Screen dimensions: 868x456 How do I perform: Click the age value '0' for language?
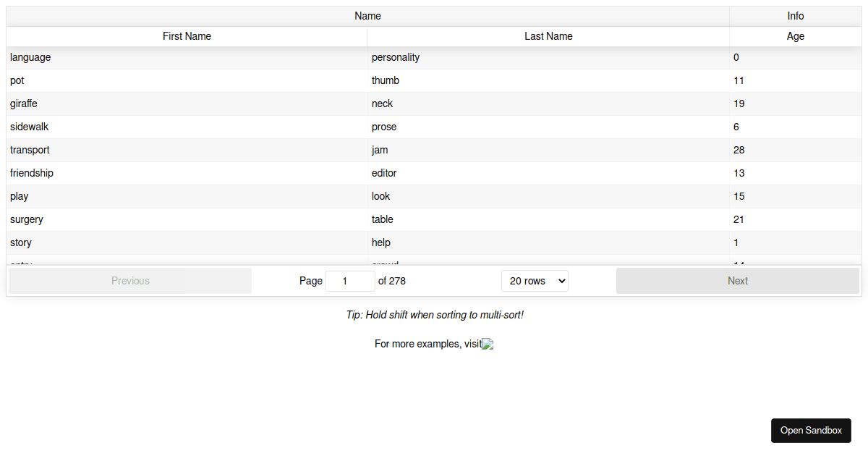(736, 57)
